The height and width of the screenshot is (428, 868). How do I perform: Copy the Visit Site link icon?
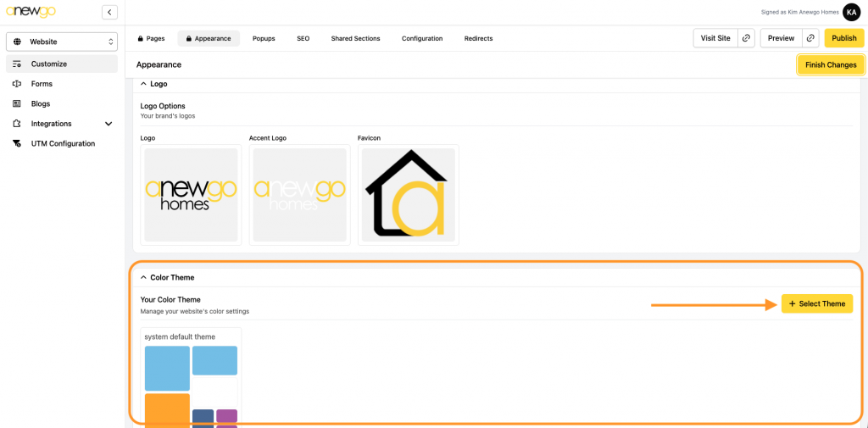click(x=746, y=38)
